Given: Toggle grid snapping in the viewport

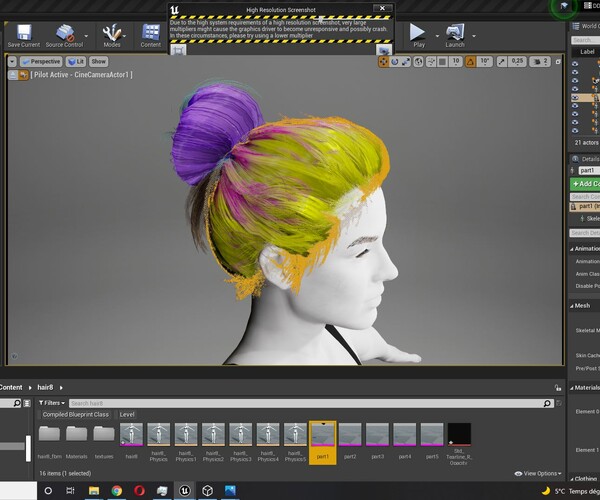Looking at the screenshot, I should [442, 62].
